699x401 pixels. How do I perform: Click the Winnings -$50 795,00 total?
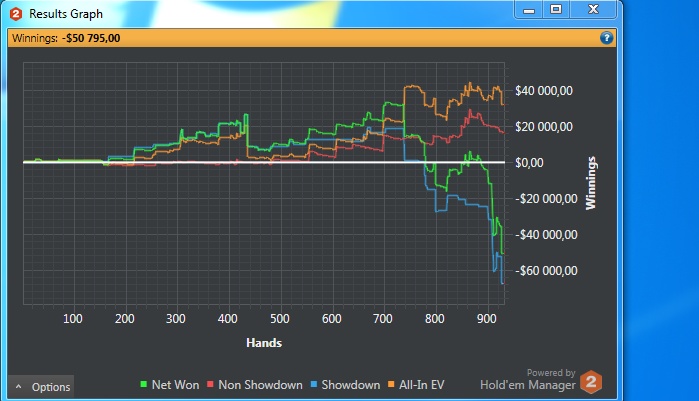click(66, 38)
